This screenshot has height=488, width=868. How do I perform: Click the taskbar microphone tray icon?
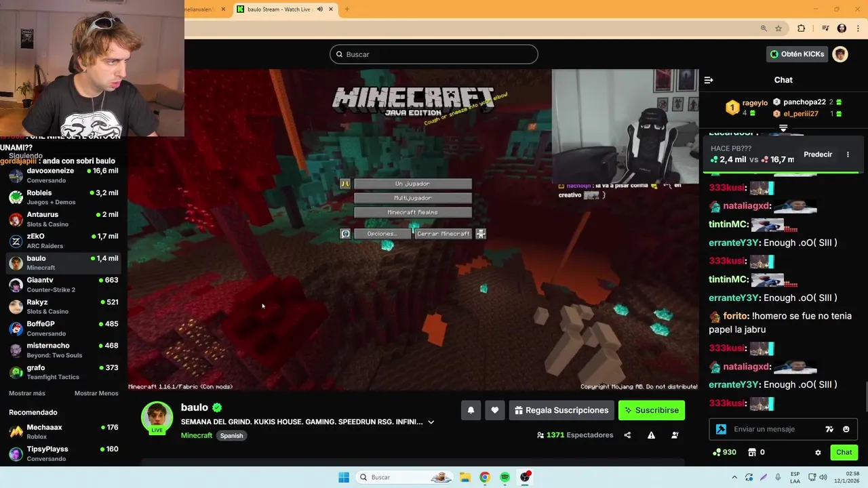pyautogui.click(x=778, y=477)
